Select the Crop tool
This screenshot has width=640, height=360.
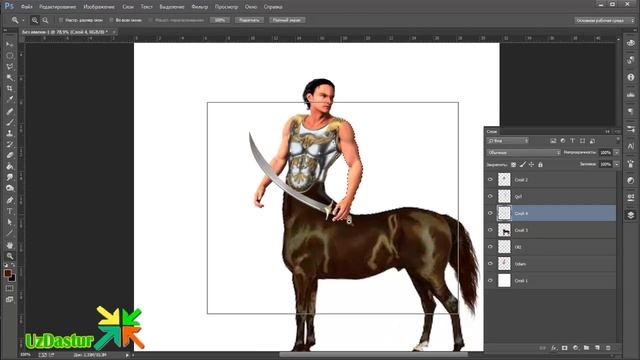click(x=9, y=89)
